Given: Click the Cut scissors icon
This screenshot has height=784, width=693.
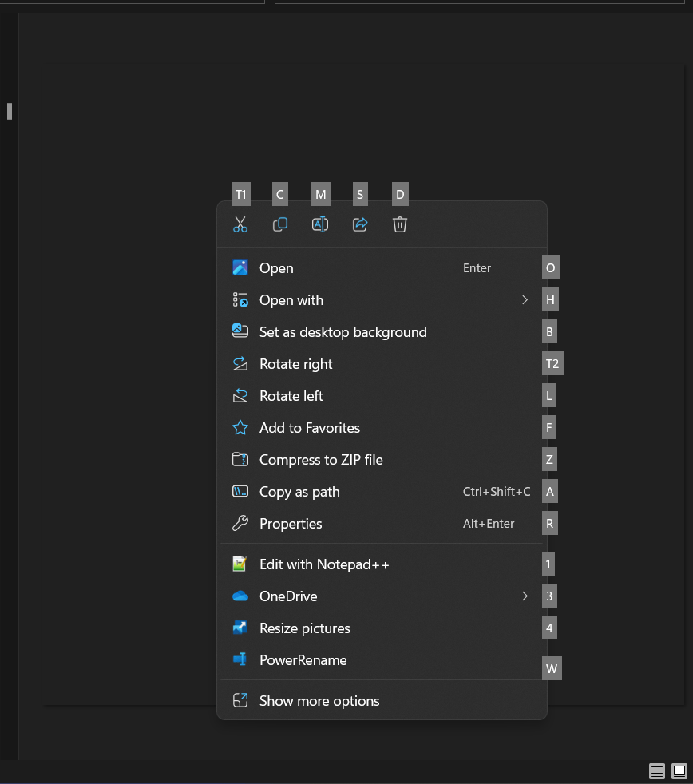Looking at the screenshot, I should 240,224.
